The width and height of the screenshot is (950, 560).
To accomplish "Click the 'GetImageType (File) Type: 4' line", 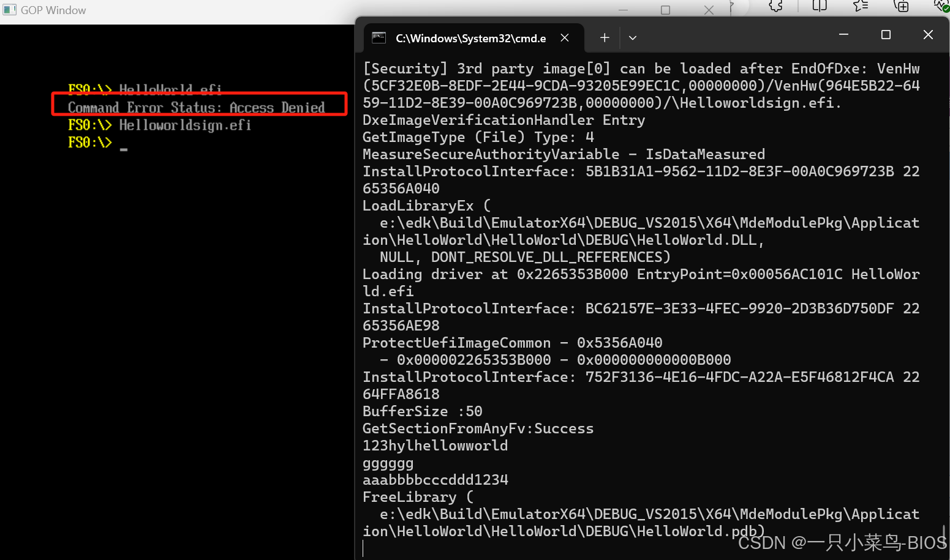I will pos(478,137).
